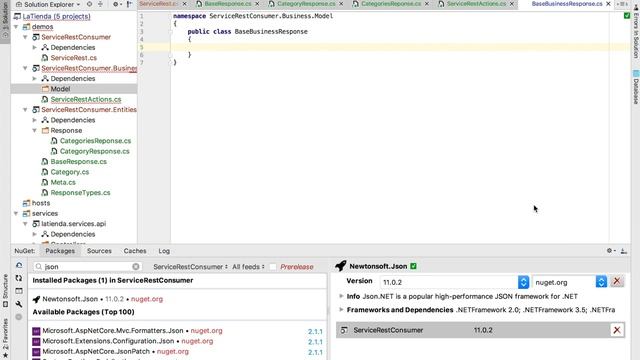Open Solution Explorer gear settings menu

click(117, 4)
